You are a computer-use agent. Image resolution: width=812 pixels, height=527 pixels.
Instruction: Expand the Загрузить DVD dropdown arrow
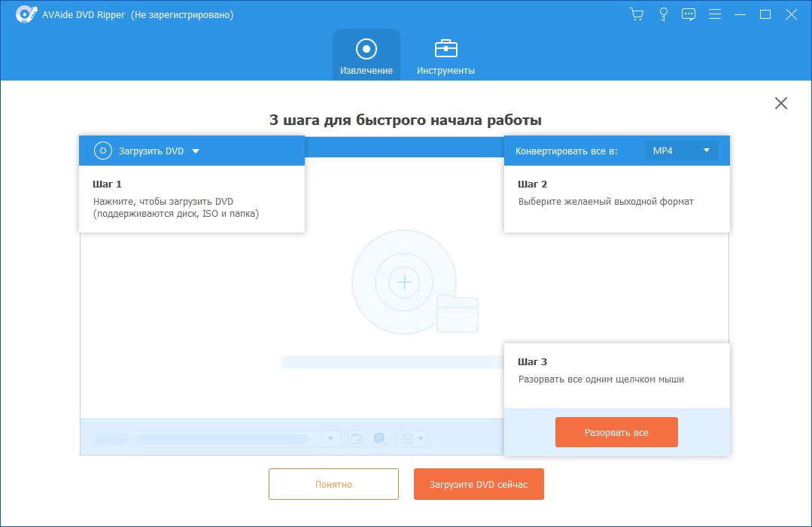[x=195, y=150]
